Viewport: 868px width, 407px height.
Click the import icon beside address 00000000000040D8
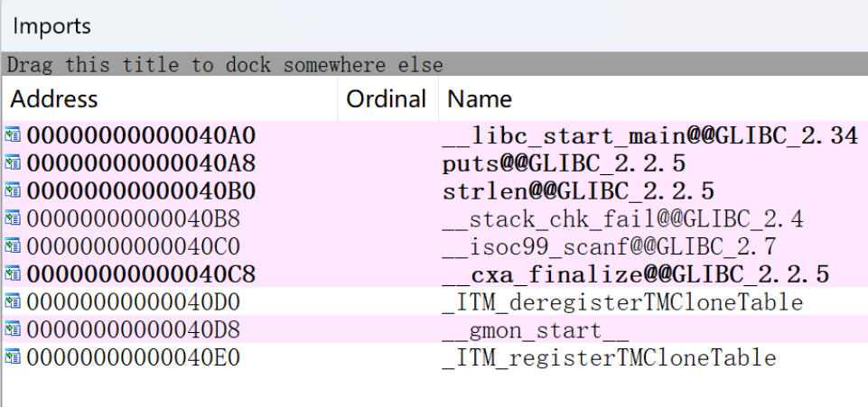[x=12, y=329]
